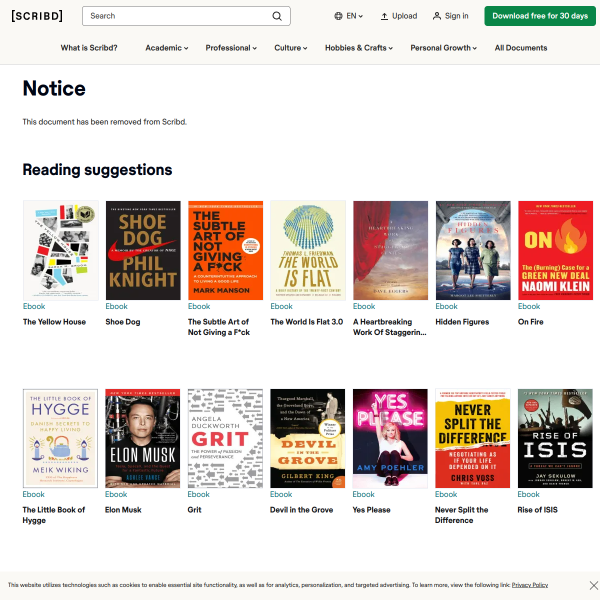Open Devil in the Grove cover

point(308,439)
